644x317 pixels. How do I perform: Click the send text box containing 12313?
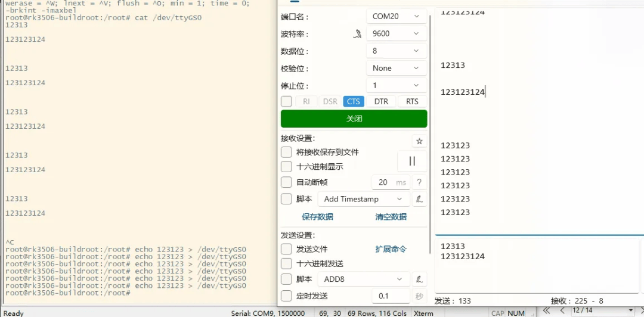point(537,265)
